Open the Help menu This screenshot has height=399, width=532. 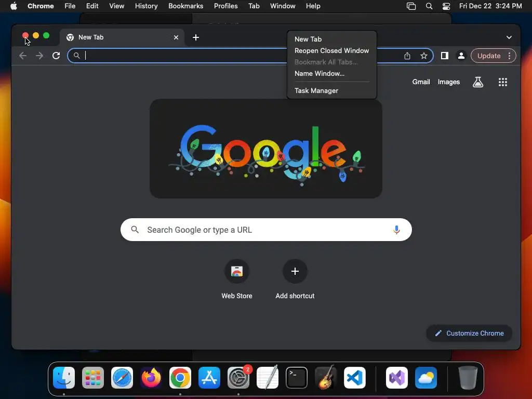click(313, 6)
